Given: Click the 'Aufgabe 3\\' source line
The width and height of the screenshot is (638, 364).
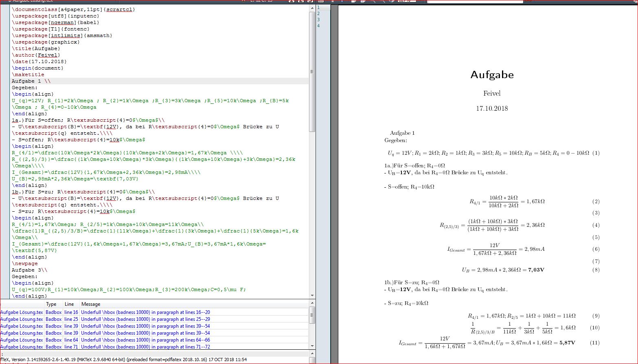Looking at the screenshot, I should (x=29, y=270).
